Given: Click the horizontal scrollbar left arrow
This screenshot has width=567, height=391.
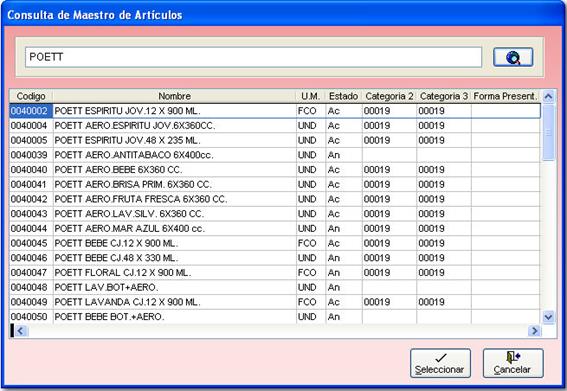Looking at the screenshot, I should [20, 331].
